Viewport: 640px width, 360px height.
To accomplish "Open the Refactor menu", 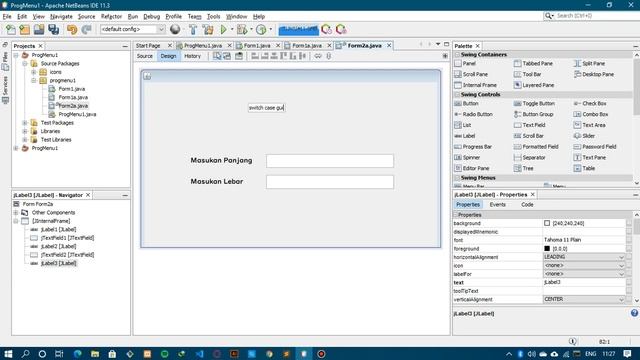I will (x=111, y=17).
